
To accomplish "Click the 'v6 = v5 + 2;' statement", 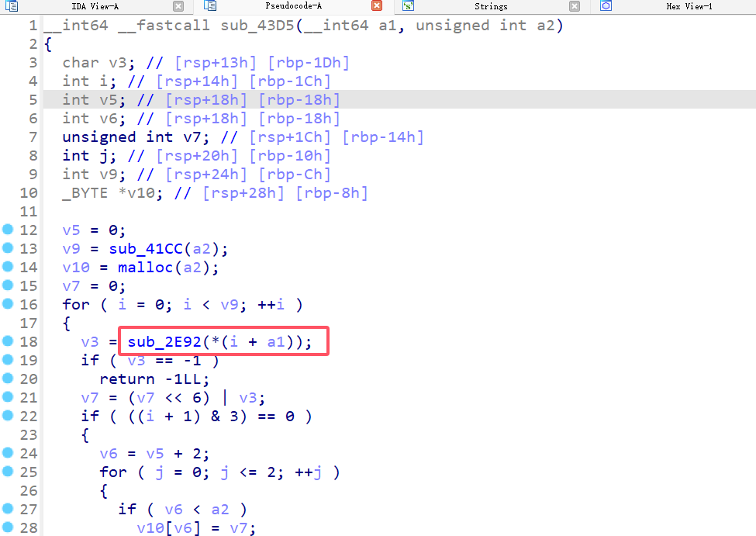I will tap(154, 454).
